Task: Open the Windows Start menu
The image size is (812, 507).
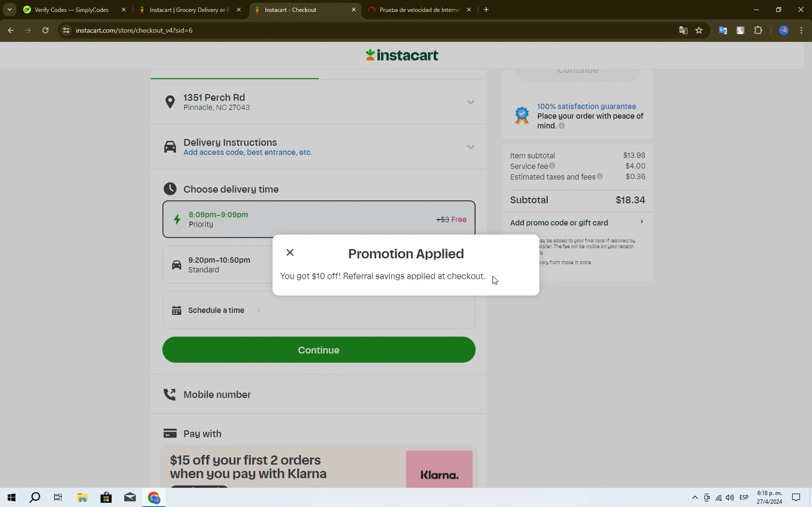Action: (x=11, y=497)
